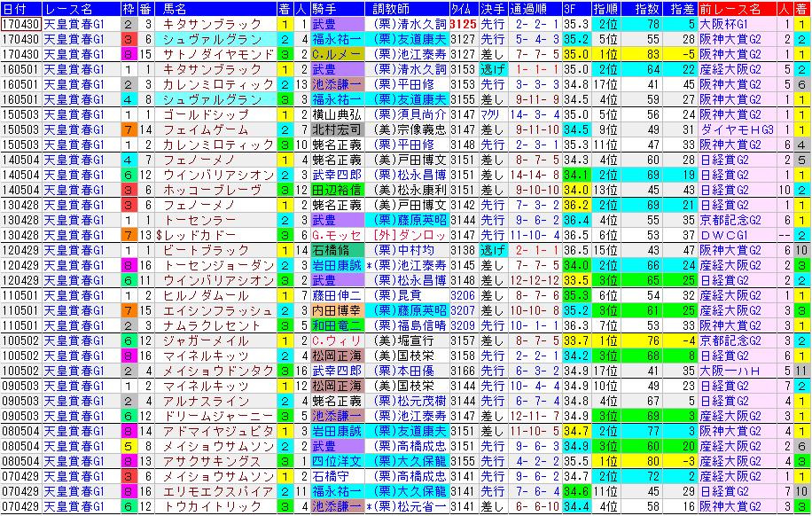Image resolution: width=812 pixels, height=516 pixels.
Task: Select jockey 内田博幸
Action: point(337,311)
